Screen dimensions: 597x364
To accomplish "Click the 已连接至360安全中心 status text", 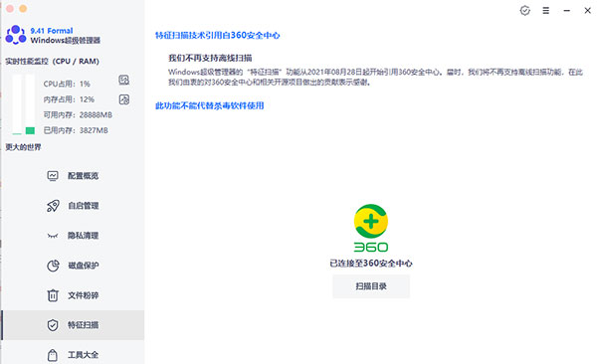I will 371,264.
